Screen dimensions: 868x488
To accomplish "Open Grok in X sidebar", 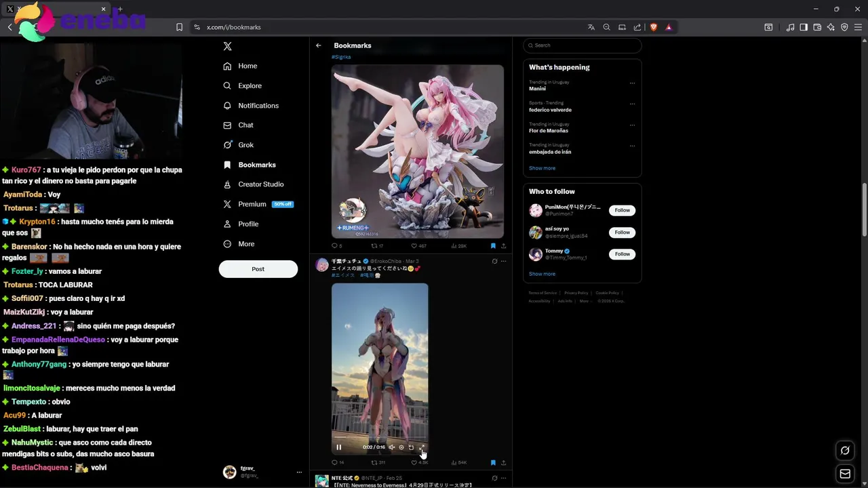I will [238, 145].
